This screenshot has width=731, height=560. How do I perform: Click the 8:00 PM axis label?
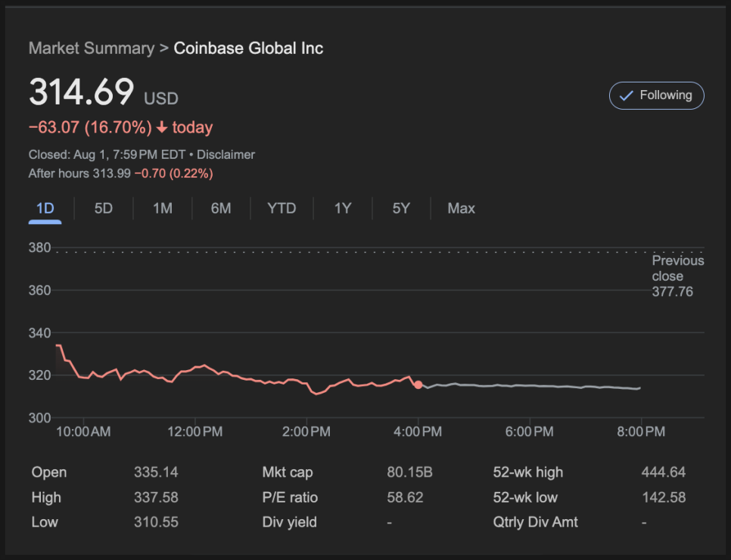[641, 432]
